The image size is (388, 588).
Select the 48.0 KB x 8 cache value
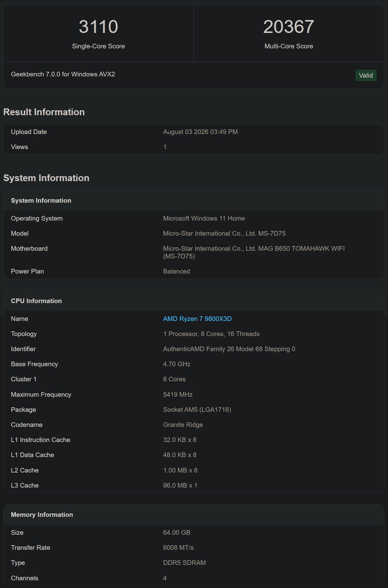coord(180,455)
